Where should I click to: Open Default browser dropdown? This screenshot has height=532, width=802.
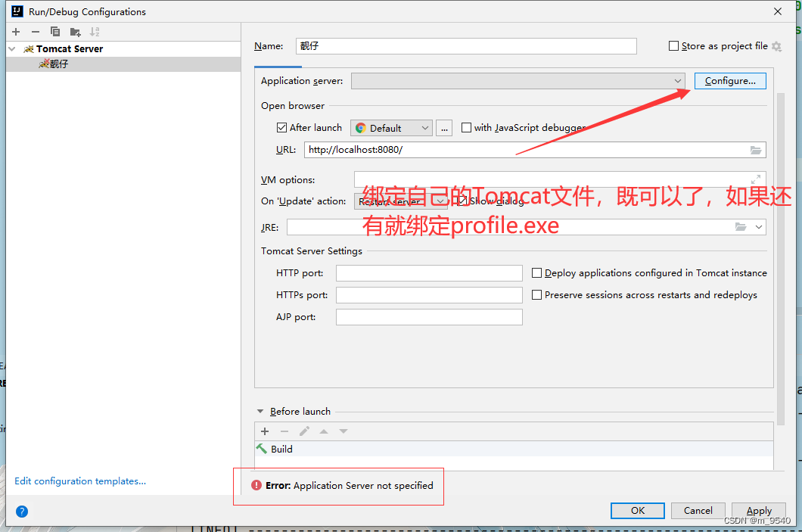tap(391, 128)
